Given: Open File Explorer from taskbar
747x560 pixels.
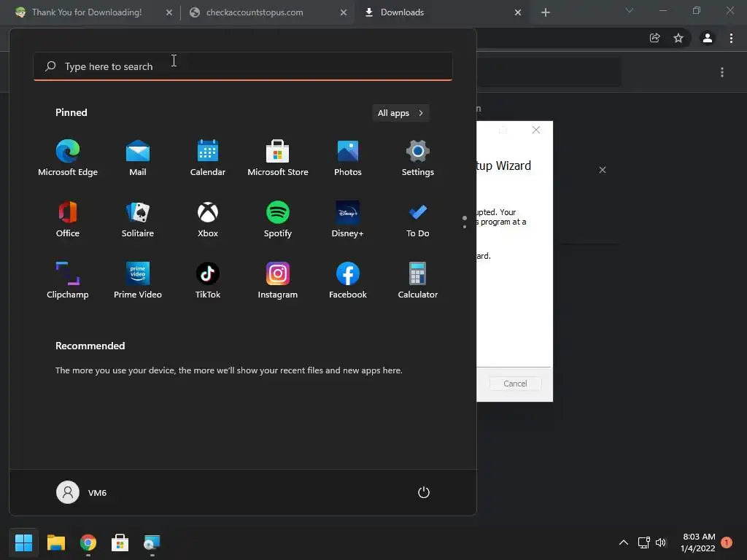Looking at the screenshot, I should tap(55, 542).
